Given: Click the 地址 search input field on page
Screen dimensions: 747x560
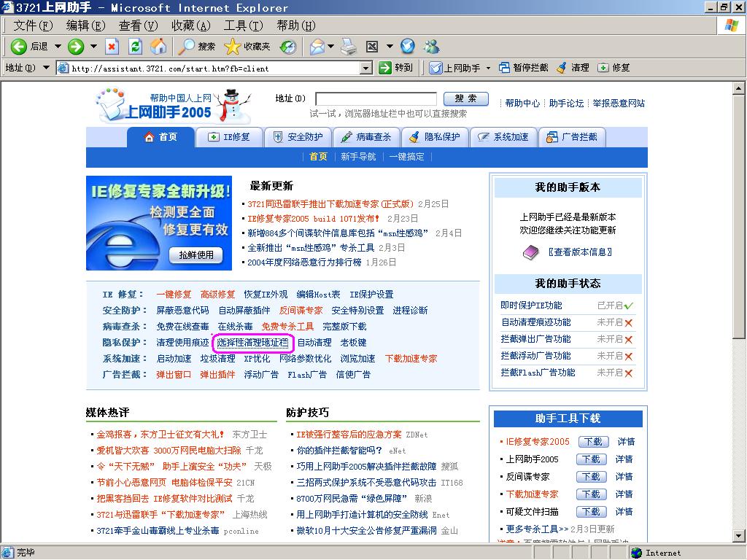Looking at the screenshot, I should 376,99.
